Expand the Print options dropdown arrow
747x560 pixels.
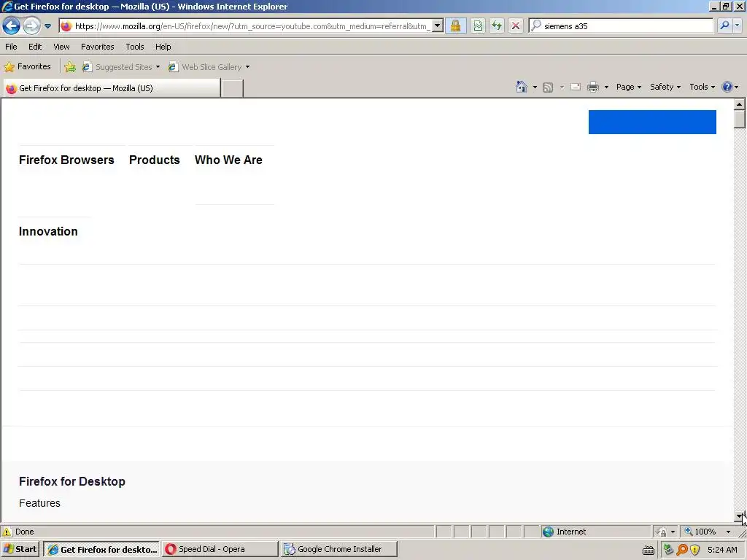pyautogui.click(x=606, y=87)
